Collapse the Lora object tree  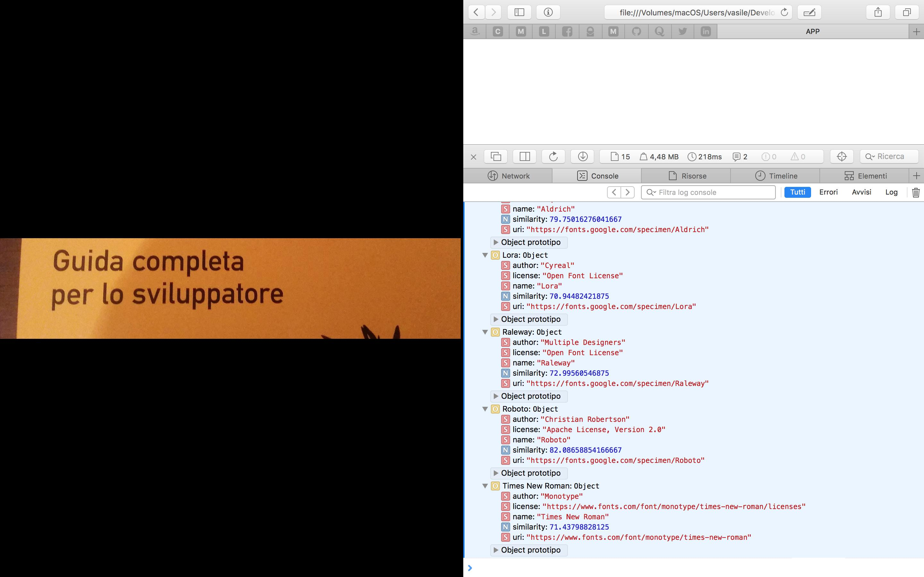(485, 255)
